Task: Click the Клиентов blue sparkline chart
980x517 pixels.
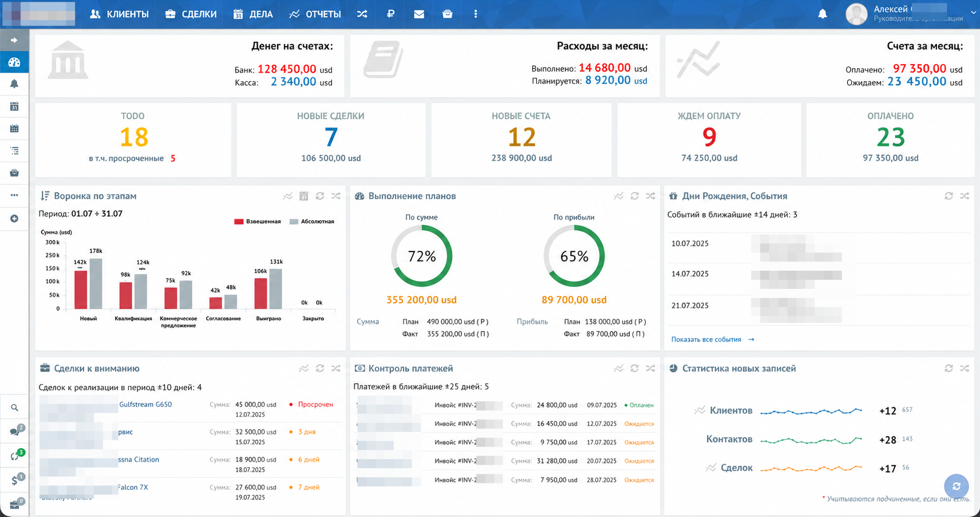Action: 811,410
